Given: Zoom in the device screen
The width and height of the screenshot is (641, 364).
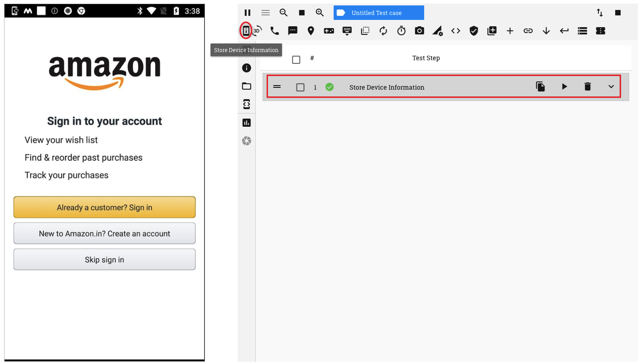Looking at the screenshot, I should (x=320, y=13).
